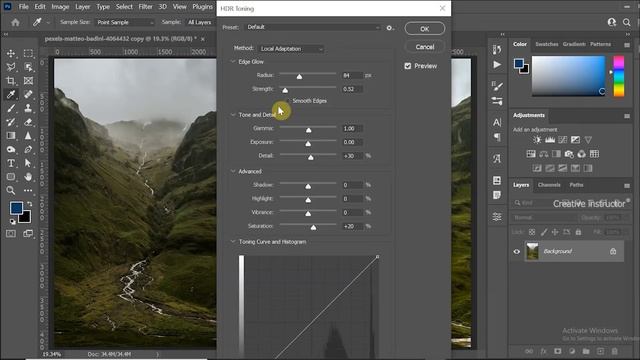Open the Plugins menu
This screenshot has height=360, width=640.
pyautogui.click(x=202, y=7)
